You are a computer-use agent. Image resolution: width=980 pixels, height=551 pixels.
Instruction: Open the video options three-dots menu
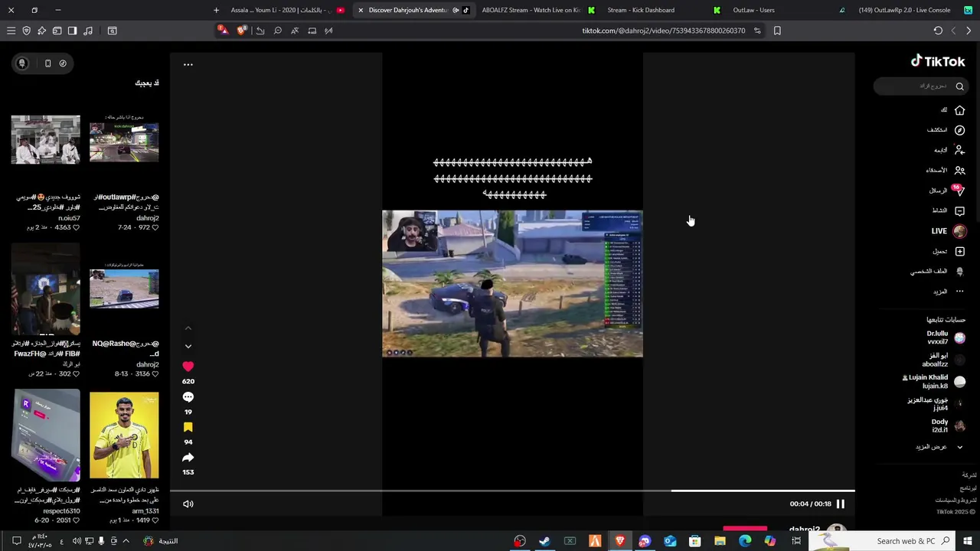point(188,64)
